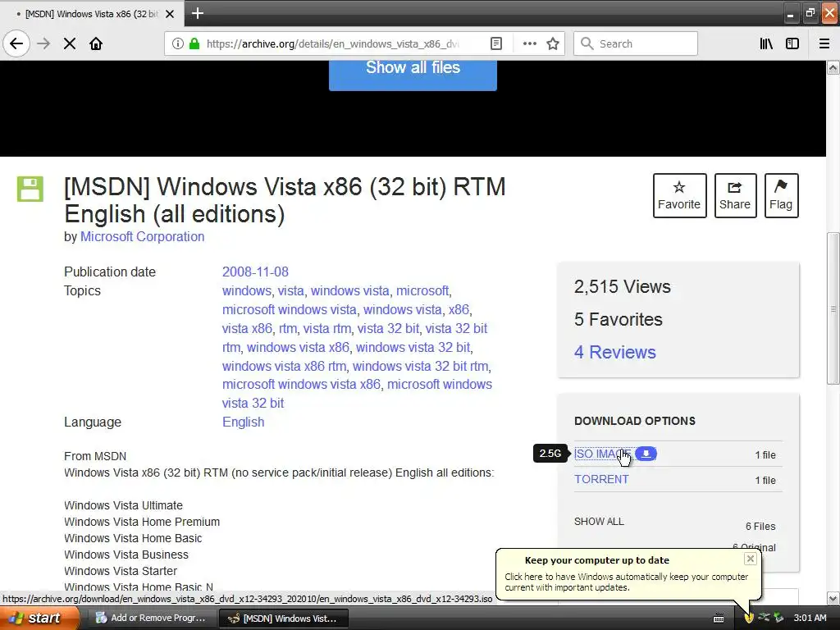Close the update notification balloon
The width and height of the screenshot is (840, 630).
[750, 559]
